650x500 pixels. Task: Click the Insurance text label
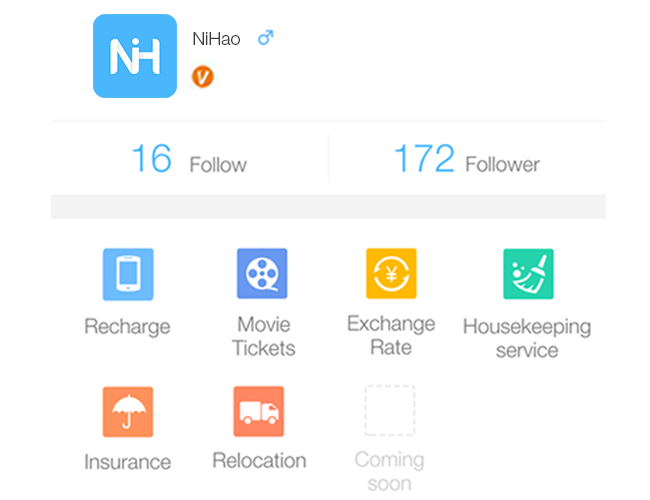(x=128, y=462)
